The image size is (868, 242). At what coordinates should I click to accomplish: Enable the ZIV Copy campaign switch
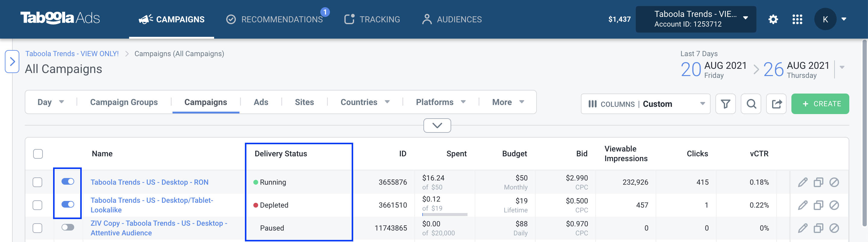pos(68,227)
